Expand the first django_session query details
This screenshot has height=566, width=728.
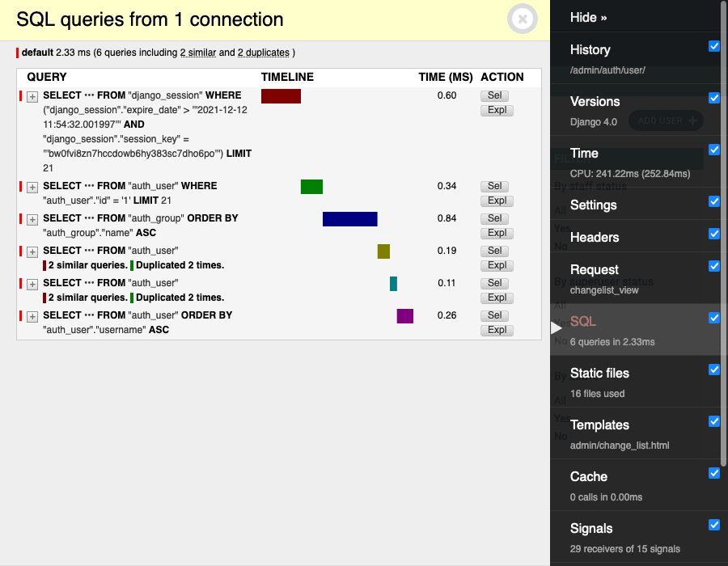(x=32, y=96)
